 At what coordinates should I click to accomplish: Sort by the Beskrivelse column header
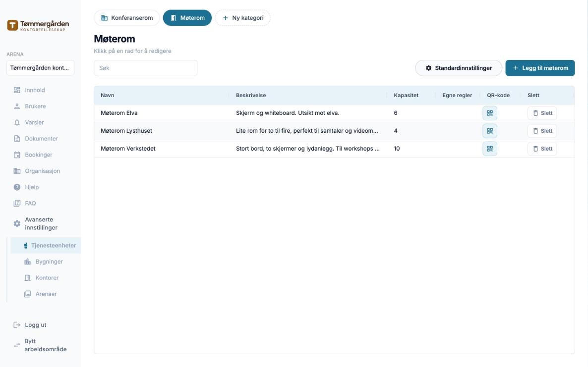coord(251,95)
